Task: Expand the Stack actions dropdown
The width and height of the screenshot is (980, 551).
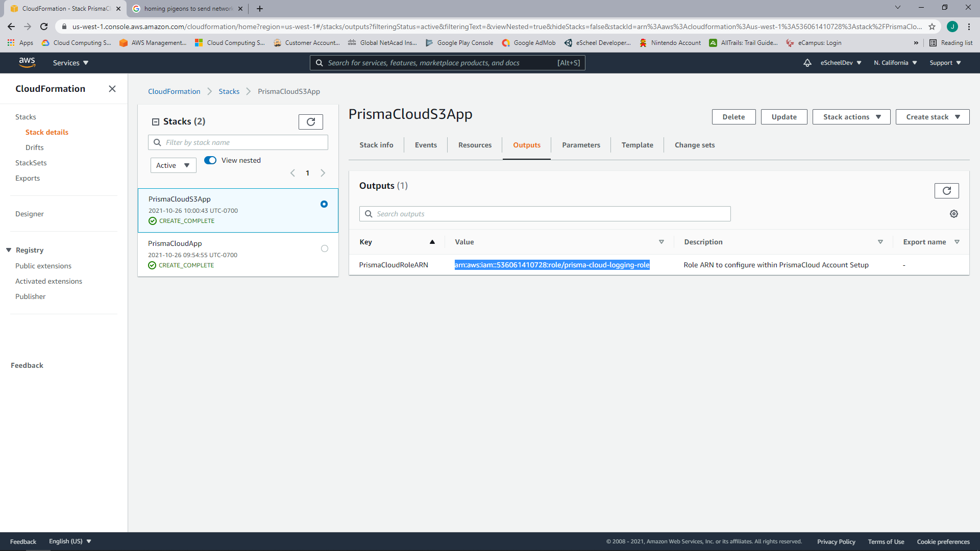Action: coord(851,117)
